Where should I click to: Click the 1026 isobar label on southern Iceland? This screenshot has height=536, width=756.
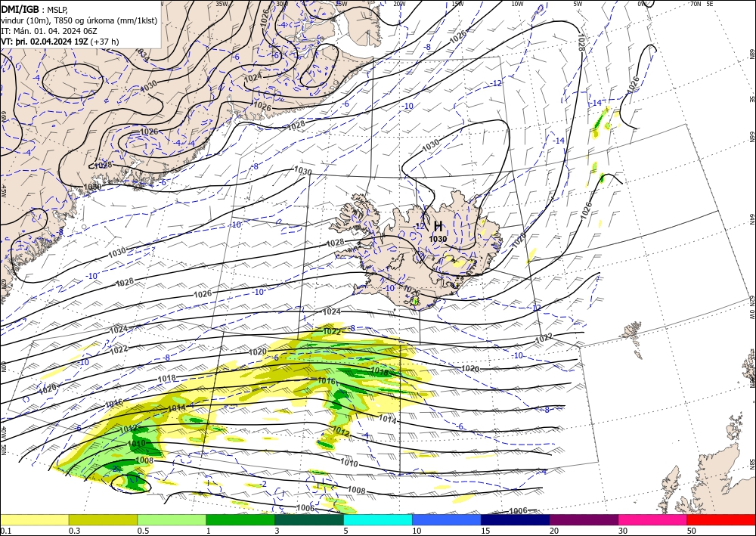tap(411, 290)
